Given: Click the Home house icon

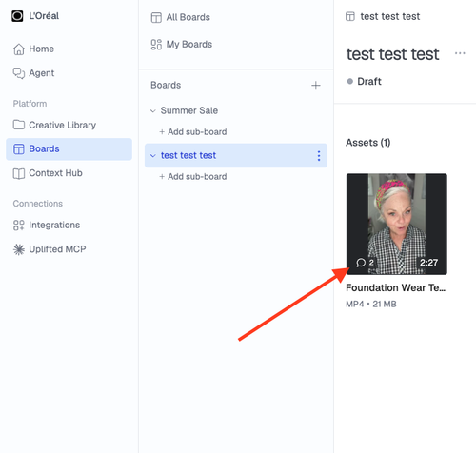Looking at the screenshot, I should tap(19, 49).
